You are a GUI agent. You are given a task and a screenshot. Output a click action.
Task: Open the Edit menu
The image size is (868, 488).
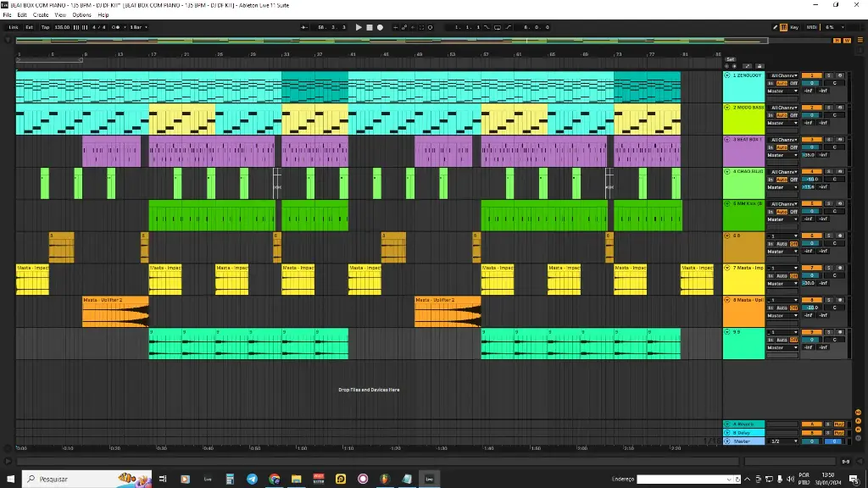click(22, 15)
